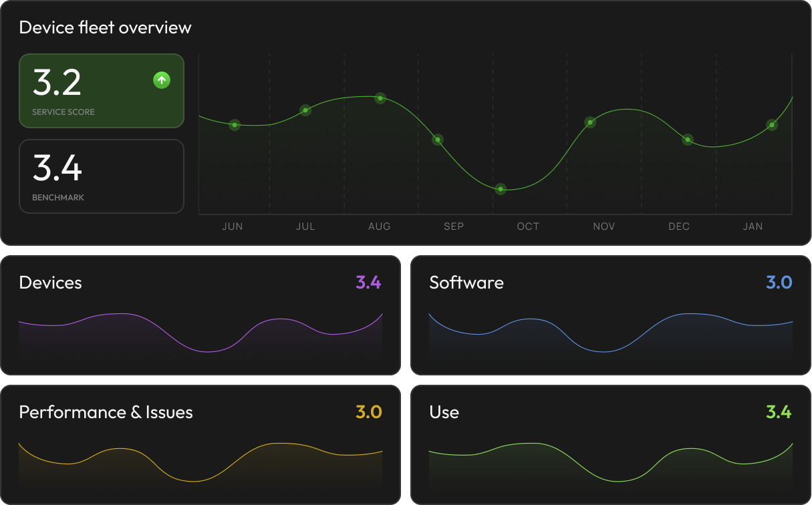Click the JUL label on the month axis
Screen dimensions: 812x505
point(305,226)
